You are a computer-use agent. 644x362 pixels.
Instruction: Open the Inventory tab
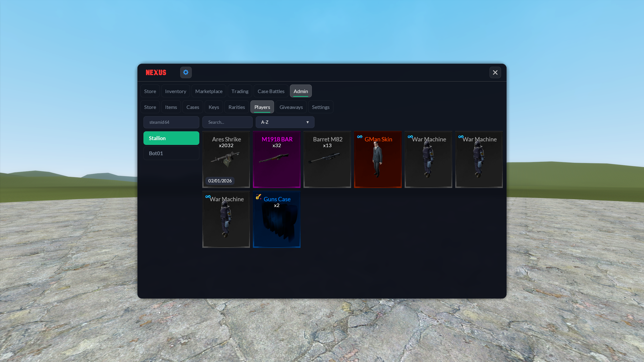click(x=175, y=91)
